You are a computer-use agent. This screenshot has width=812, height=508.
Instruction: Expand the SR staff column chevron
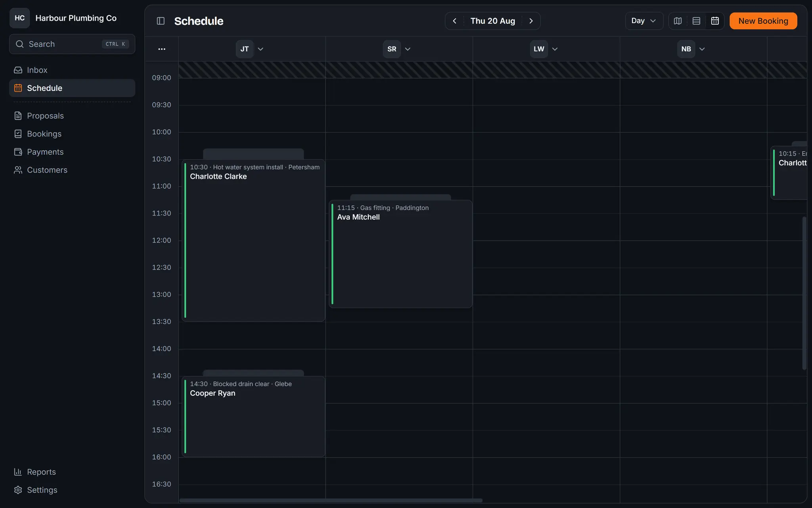pyautogui.click(x=408, y=49)
